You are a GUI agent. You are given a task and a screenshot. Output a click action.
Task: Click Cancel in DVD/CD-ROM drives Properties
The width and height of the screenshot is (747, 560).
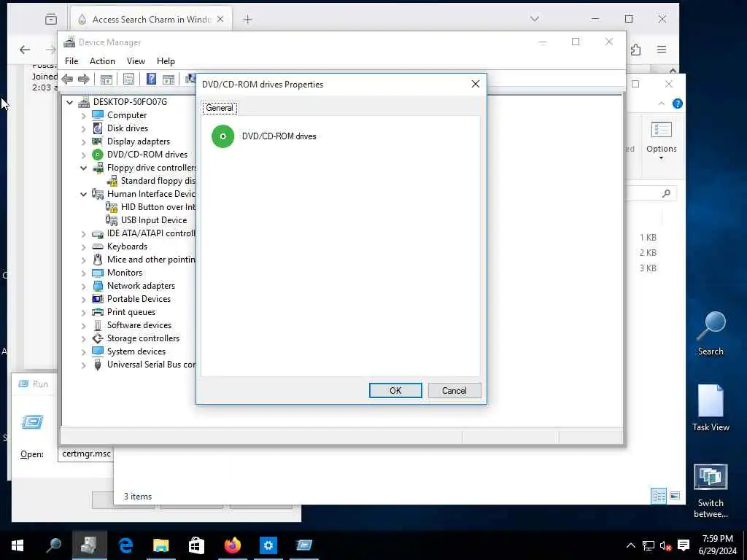click(454, 391)
